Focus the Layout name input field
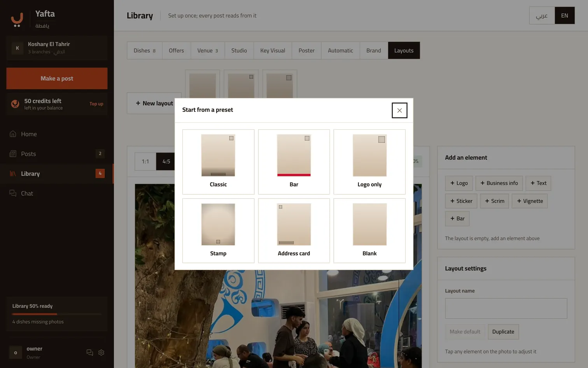Screen dimensions: 588x368 click(x=506, y=308)
